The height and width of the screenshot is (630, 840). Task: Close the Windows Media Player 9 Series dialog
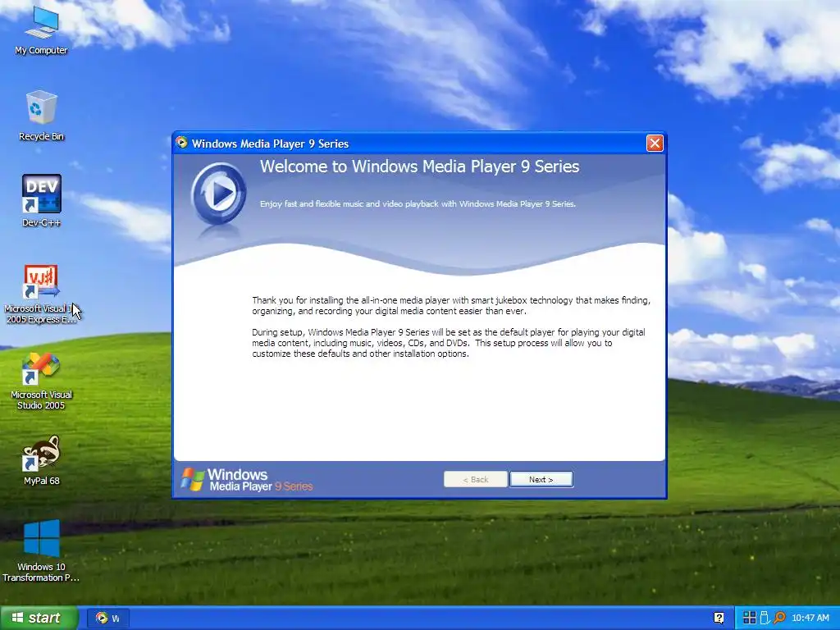click(655, 143)
